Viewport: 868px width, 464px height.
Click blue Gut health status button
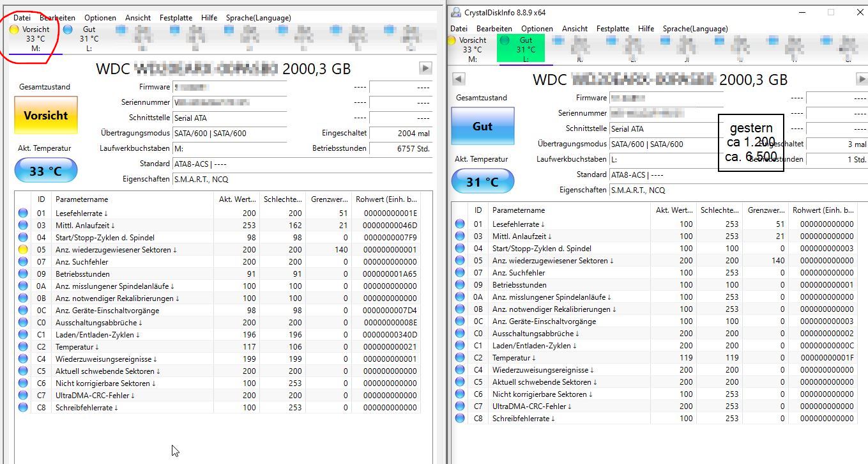click(482, 127)
